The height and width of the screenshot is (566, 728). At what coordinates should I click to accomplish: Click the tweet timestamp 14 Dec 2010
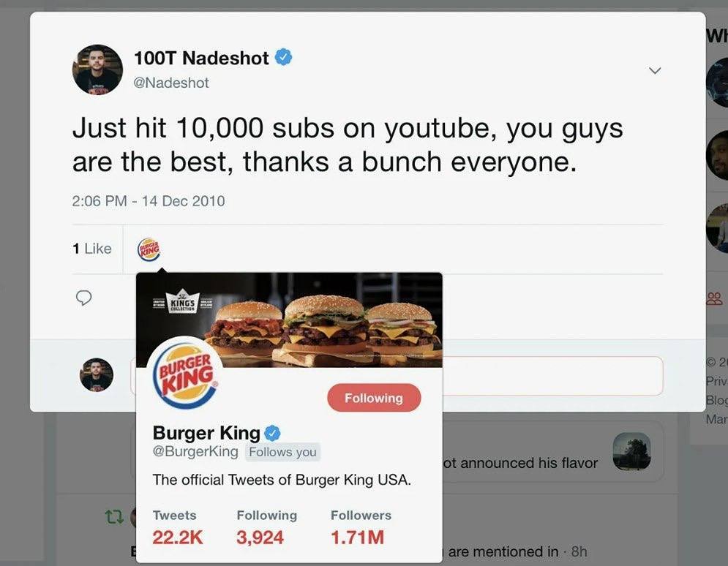149,201
